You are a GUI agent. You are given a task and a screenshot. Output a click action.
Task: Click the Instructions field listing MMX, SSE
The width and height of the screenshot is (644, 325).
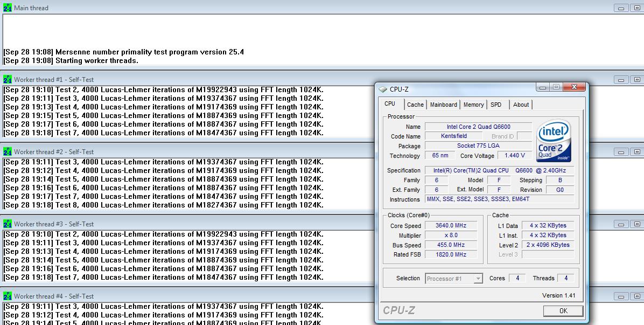click(x=500, y=199)
